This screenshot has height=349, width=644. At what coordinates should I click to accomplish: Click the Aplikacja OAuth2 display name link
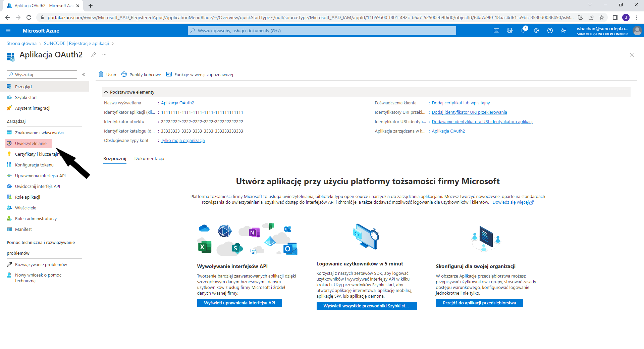177,103
